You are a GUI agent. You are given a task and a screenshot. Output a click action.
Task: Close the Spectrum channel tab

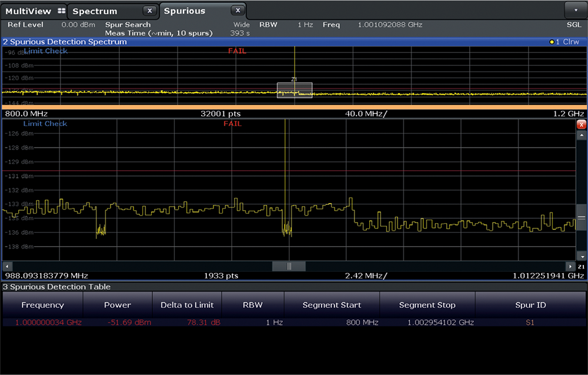click(150, 11)
